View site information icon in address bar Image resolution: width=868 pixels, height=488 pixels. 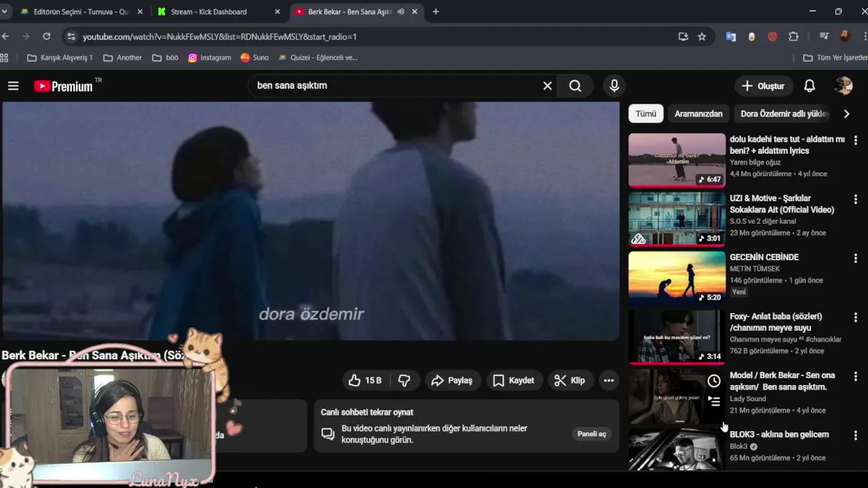pos(71,37)
